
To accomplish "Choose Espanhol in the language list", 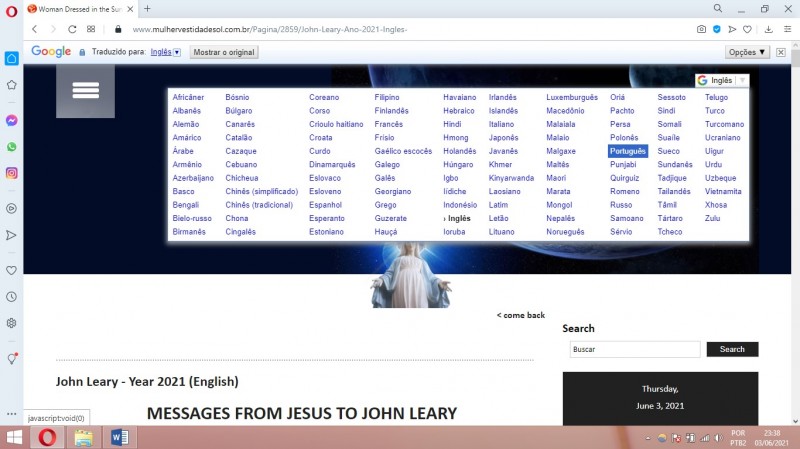I will click(326, 205).
